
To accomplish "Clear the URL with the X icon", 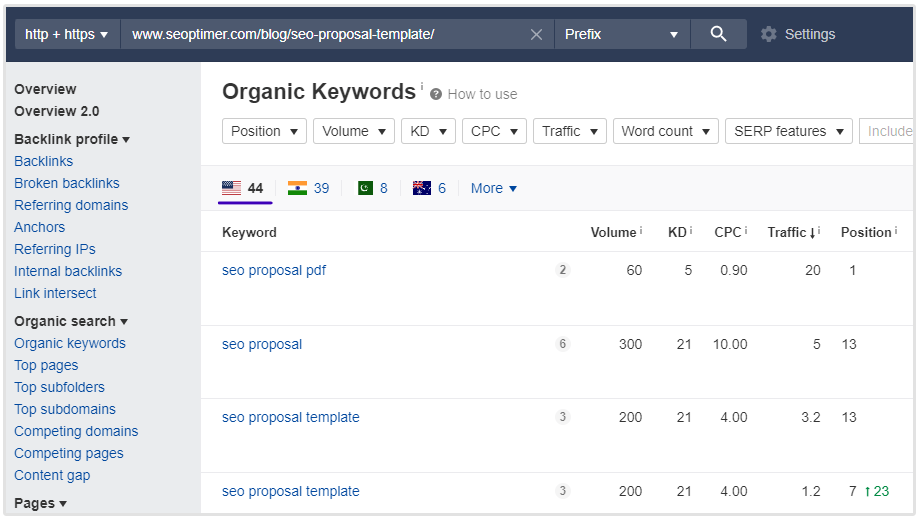I will (x=536, y=34).
